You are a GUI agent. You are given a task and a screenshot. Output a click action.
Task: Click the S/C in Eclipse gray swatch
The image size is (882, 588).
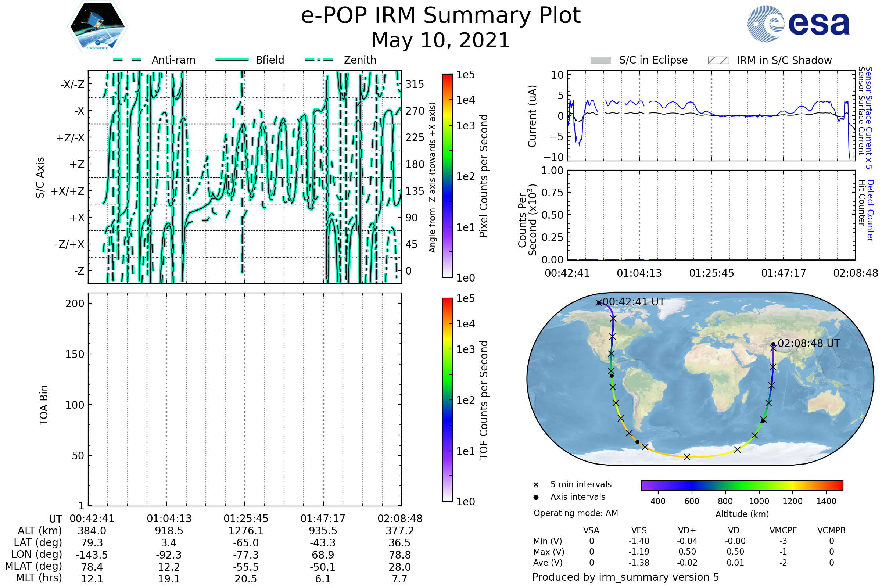point(600,60)
